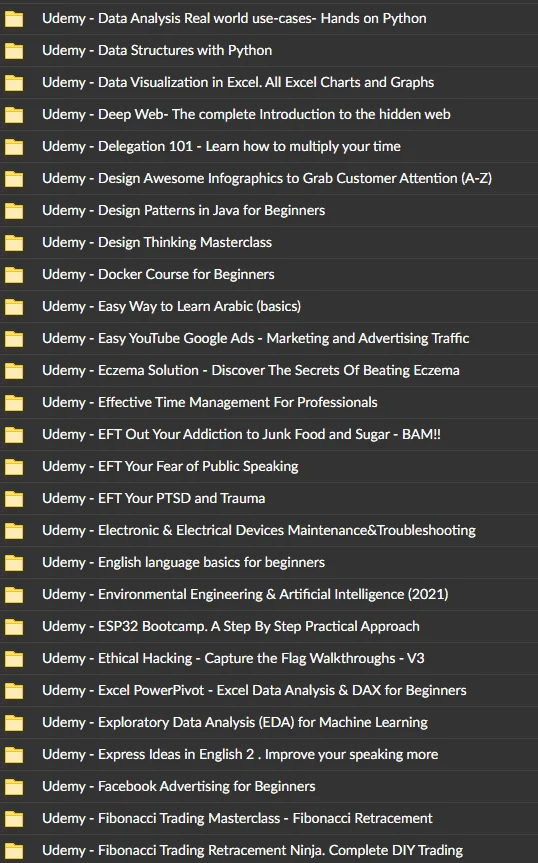Click folder icon for Design Thinking Masterclass
This screenshot has width=538, height=863.
[14, 243]
